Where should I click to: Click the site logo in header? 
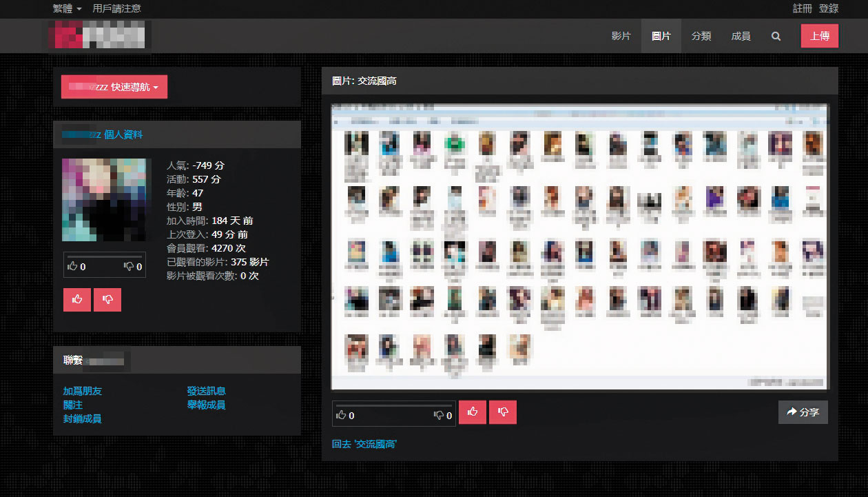[100, 35]
